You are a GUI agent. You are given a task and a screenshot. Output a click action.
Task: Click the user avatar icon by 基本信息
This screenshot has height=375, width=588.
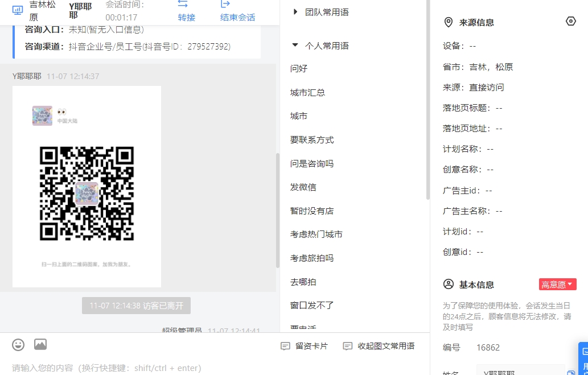coord(449,285)
